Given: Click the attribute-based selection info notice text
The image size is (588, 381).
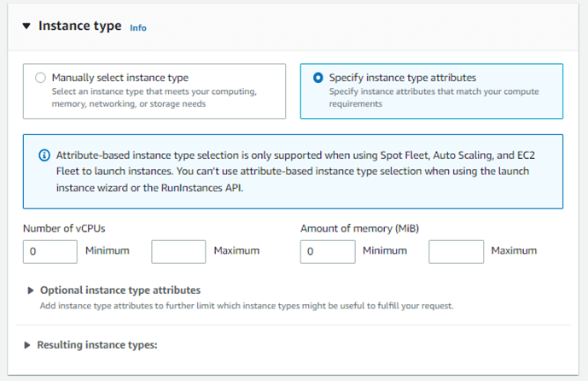Looking at the screenshot, I should click(x=295, y=171).
